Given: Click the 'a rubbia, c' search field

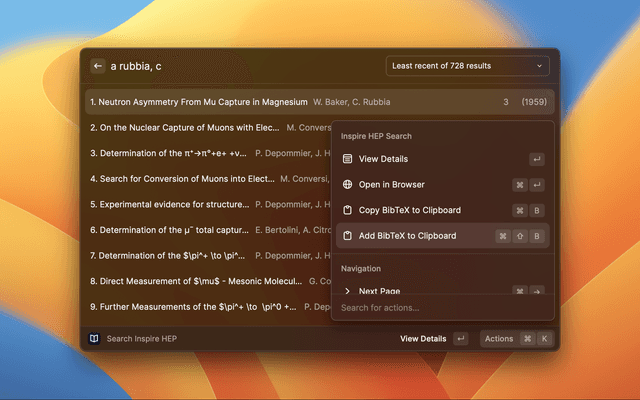Looking at the screenshot, I should [240, 66].
